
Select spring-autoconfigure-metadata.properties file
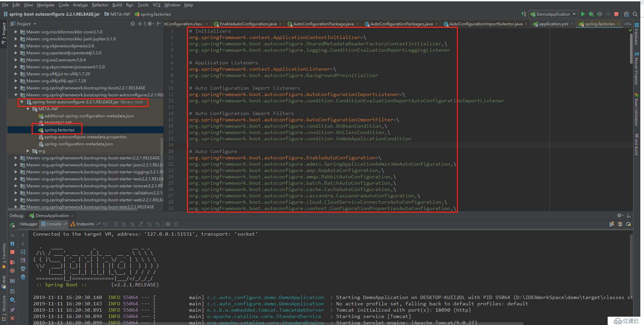click(85, 137)
